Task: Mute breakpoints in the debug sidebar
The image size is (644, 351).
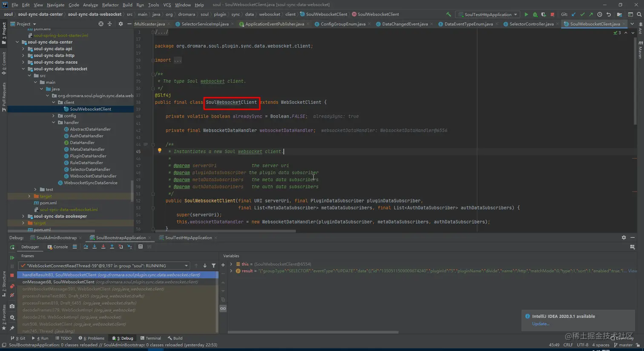Action: click(12, 295)
